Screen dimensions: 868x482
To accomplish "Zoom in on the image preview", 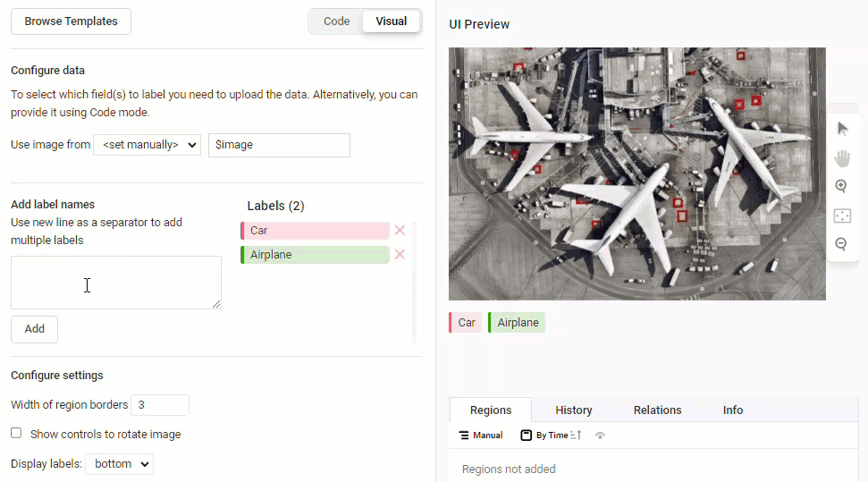I will coord(841,186).
